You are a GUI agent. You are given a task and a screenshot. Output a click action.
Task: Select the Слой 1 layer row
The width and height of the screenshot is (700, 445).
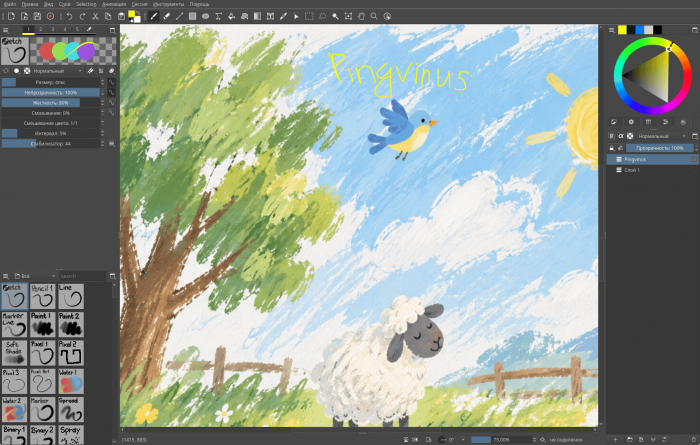[x=652, y=170]
